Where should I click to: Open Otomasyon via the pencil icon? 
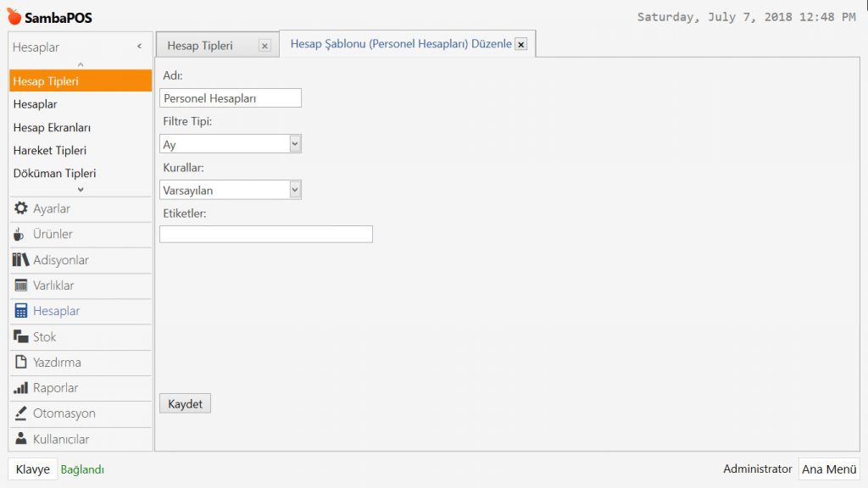(21, 413)
